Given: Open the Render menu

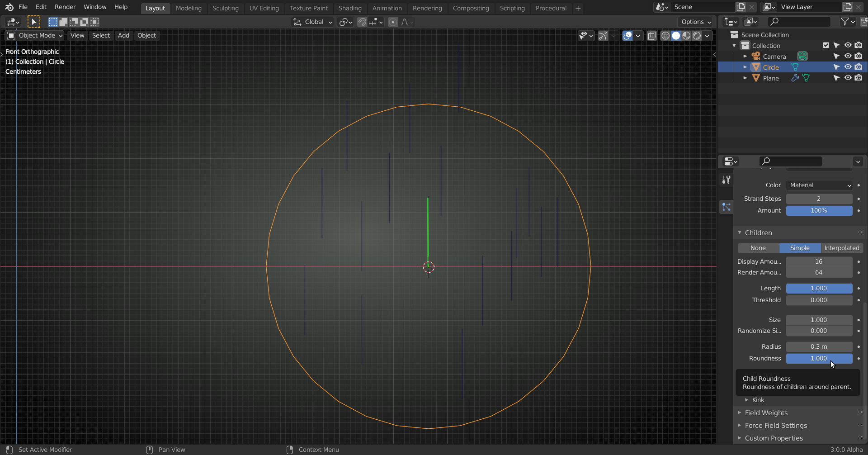Looking at the screenshot, I should (x=65, y=7).
